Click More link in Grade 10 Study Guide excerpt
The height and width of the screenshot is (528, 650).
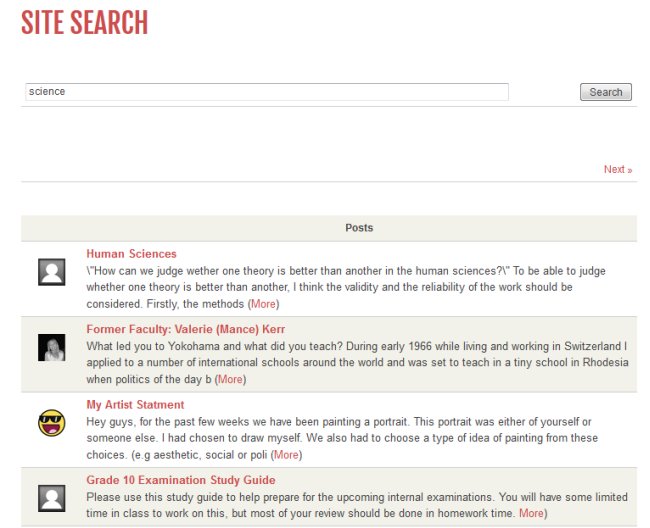pos(531,513)
